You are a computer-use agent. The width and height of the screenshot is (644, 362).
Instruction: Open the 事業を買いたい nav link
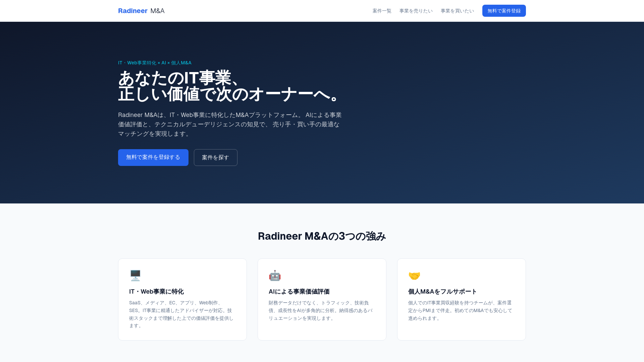[x=457, y=11]
